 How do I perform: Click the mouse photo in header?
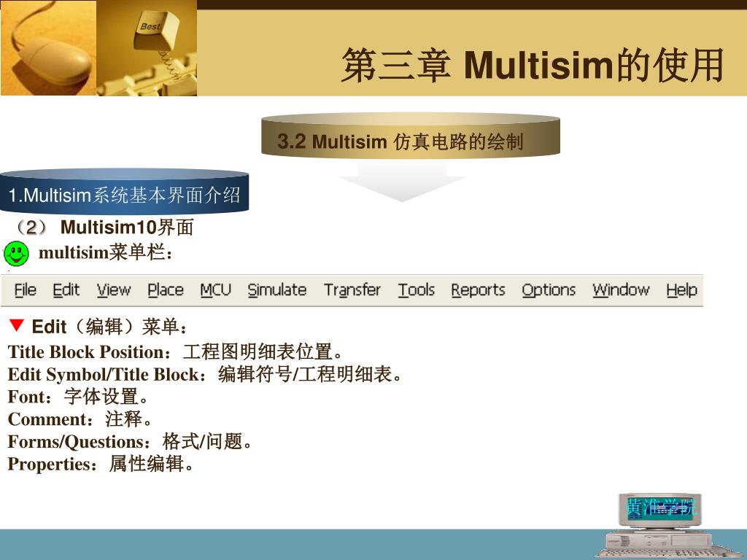tap(49, 47)
